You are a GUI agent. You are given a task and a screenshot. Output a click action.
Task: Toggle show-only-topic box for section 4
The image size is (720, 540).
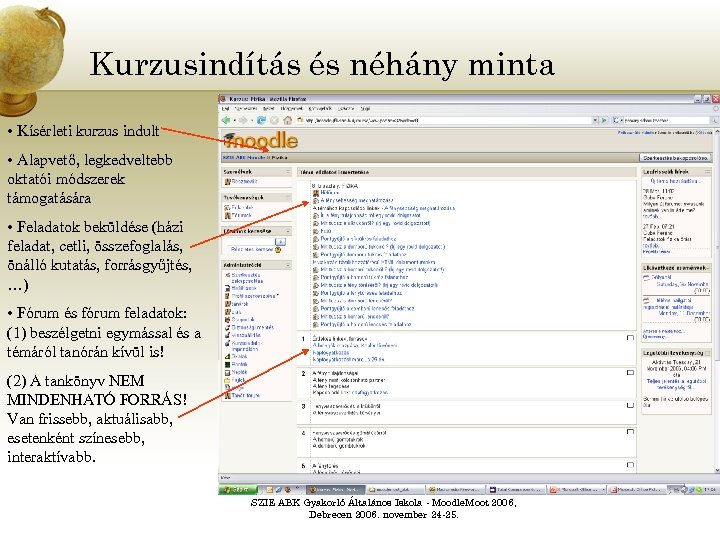630,432
